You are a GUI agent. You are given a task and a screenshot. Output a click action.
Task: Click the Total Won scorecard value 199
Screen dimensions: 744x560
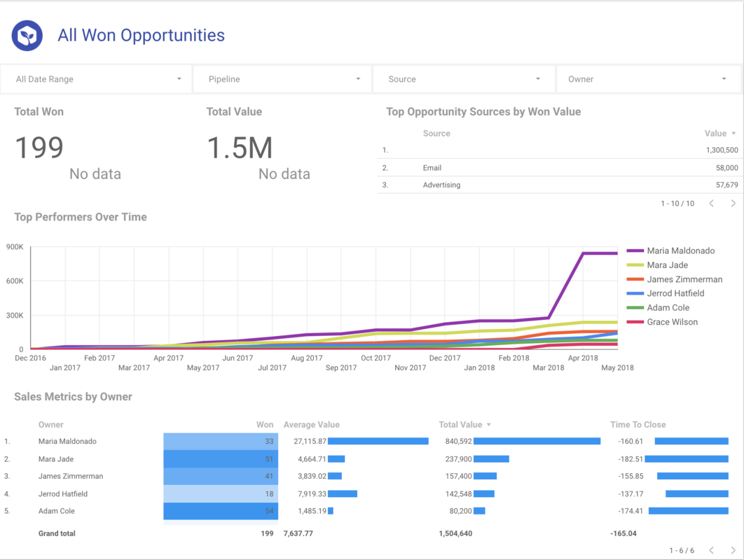coord(39,146)
